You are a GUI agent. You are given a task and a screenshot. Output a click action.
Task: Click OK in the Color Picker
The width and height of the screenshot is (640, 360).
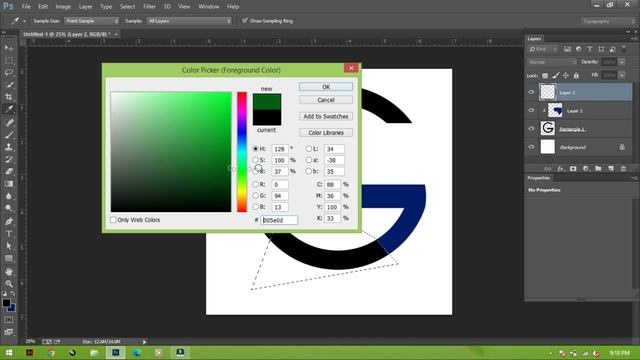[326, 87]
